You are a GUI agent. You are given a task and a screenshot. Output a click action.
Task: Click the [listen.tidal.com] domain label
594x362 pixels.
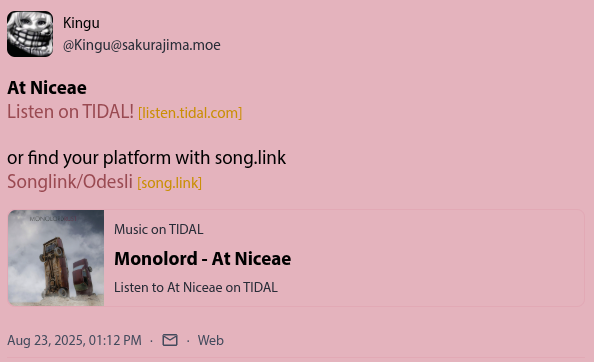click(x=190, y=113)
